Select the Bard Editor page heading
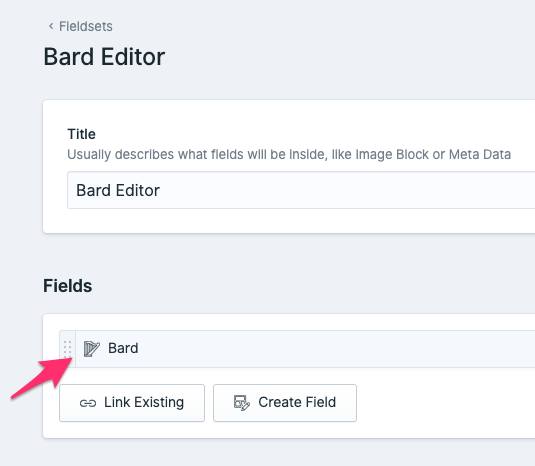The height and width of the screenshot is (466, 535). [x=104, y=57]
